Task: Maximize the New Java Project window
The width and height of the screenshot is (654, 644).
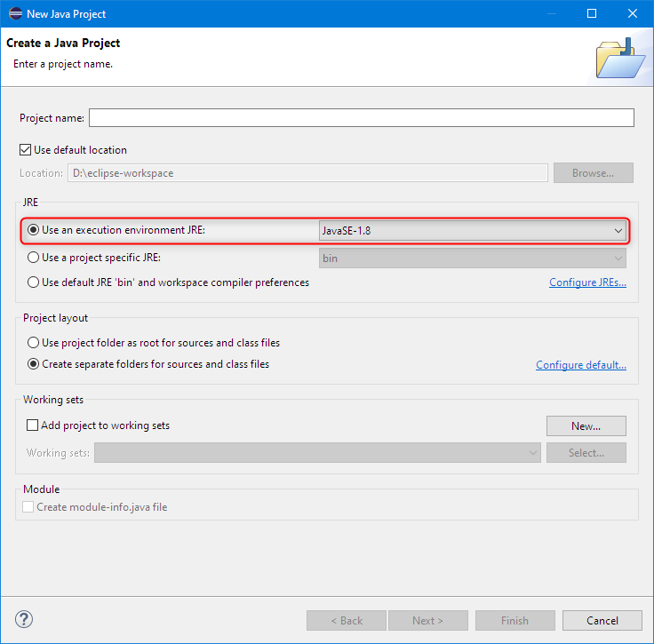Action: [x=592, y=13]
